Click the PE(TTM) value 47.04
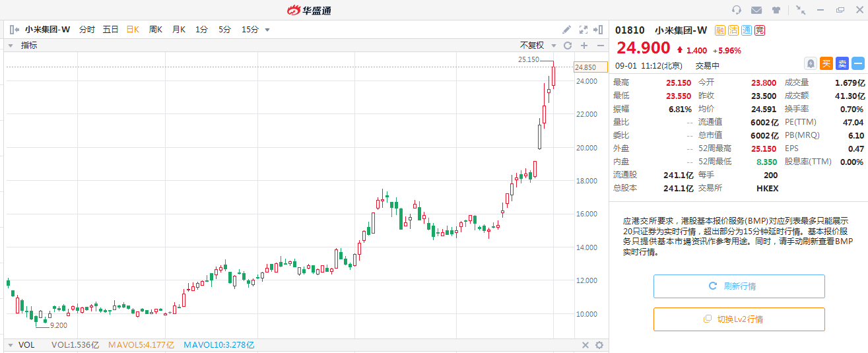868x353 pixels. [853, 122]
